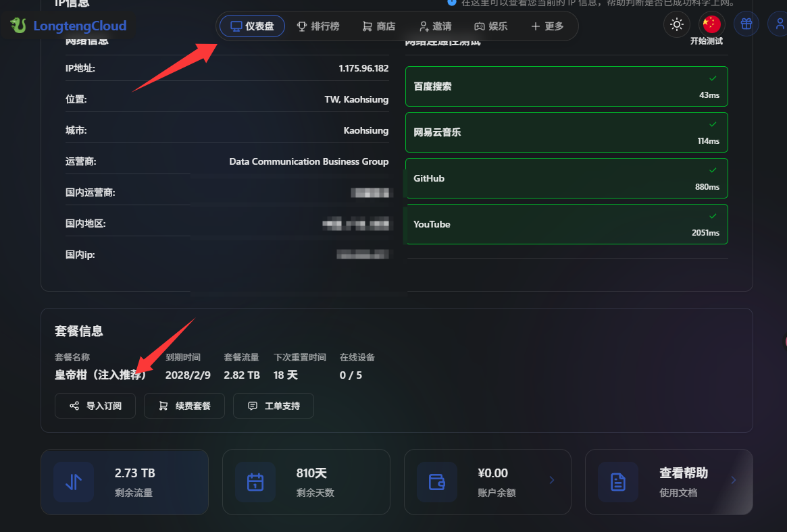Open the 邀请 invite tab
This screenshot has width=787, height=532.
click(435, 26)
